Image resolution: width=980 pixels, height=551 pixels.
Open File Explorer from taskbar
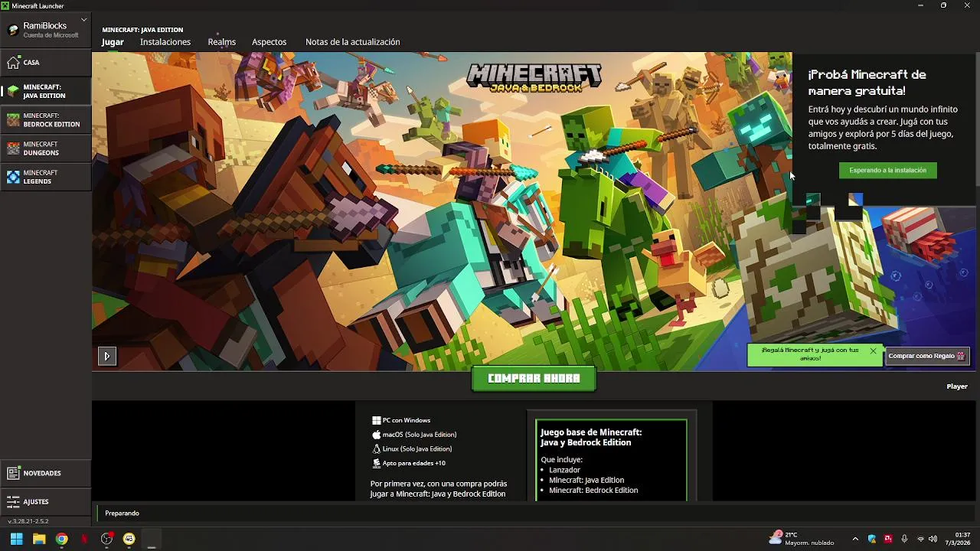[x=39, y=539]
